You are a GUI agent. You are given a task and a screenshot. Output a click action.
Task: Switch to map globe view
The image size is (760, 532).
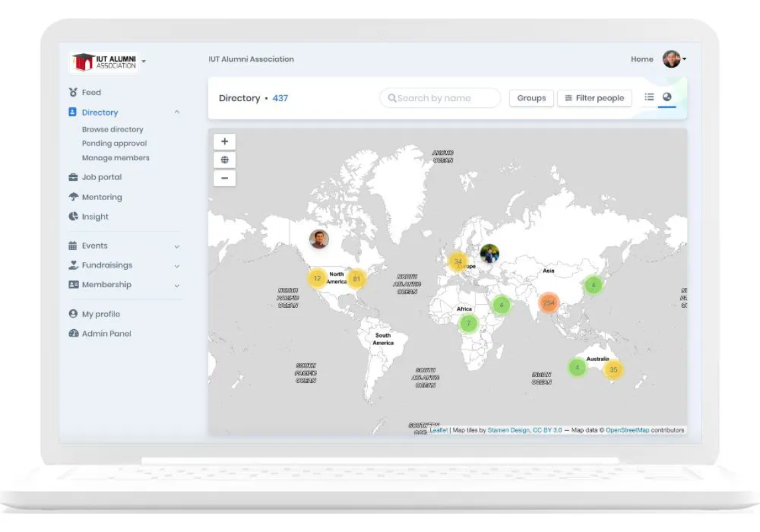tap(667, 97)
